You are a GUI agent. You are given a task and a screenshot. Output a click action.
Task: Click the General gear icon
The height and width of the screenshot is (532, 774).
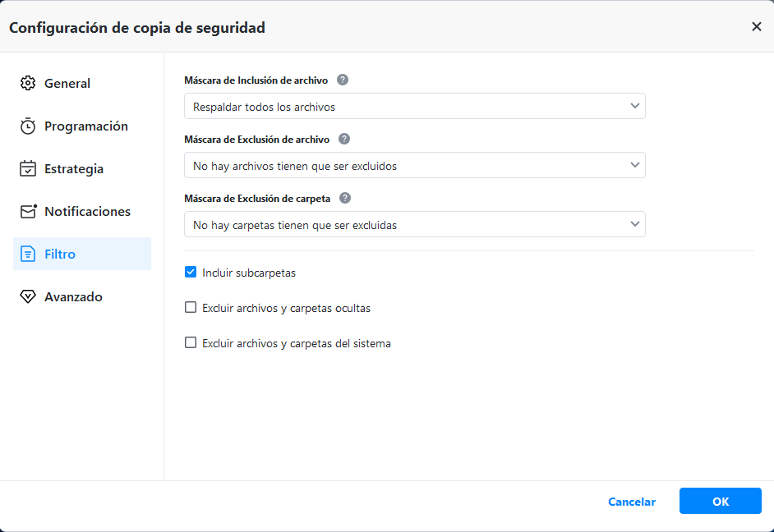tap(28, 83)
